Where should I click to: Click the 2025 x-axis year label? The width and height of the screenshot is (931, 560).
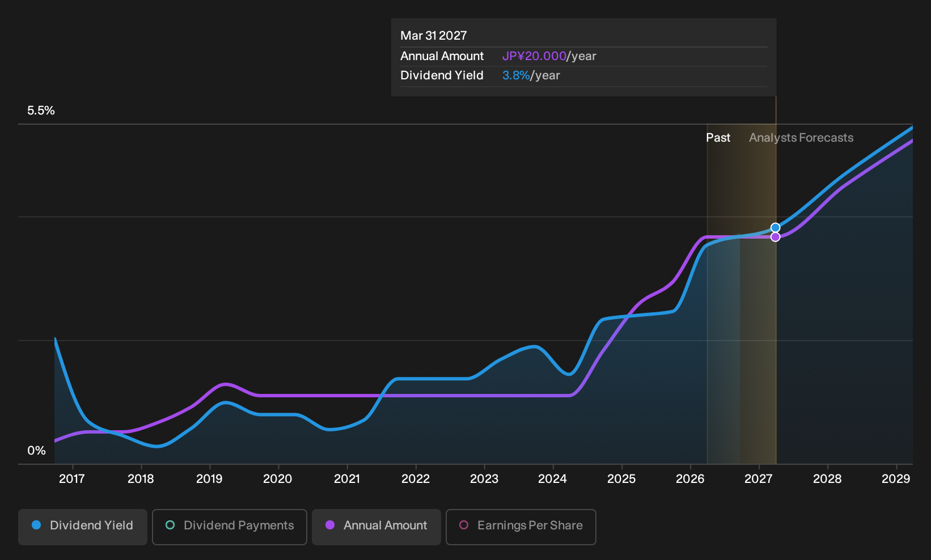point(621,479)
